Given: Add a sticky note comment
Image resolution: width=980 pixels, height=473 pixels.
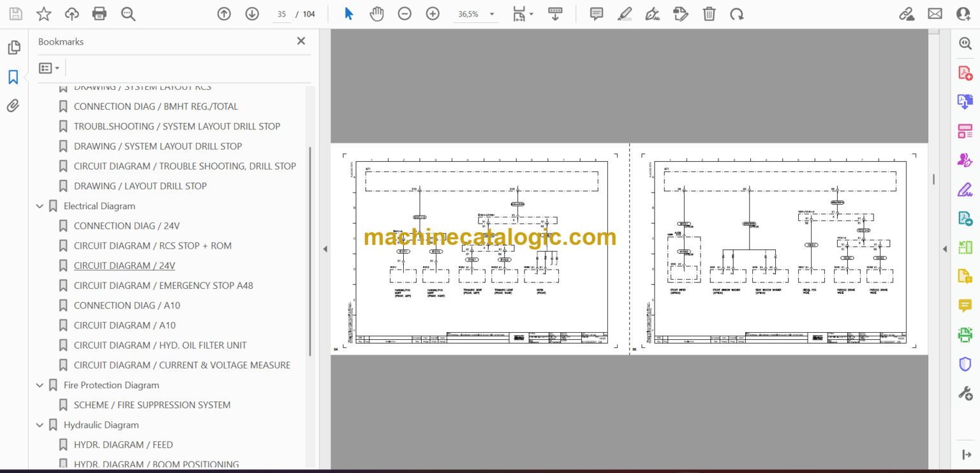Looking at the screenshot, I should (597, 14).
